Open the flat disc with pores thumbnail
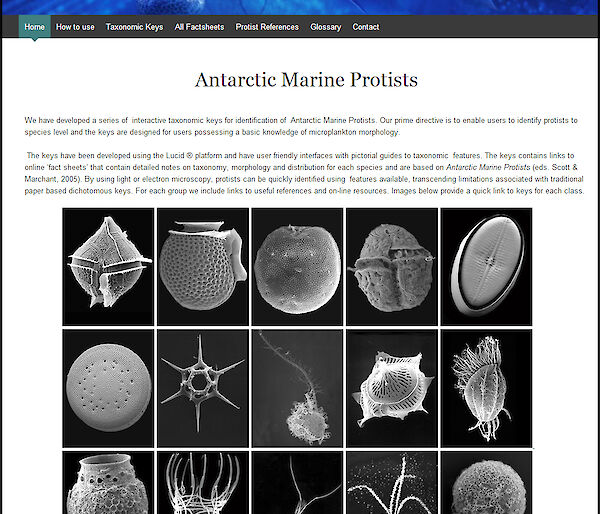The width and height of the screenshot is (600, 514). [x=108, y=388]
